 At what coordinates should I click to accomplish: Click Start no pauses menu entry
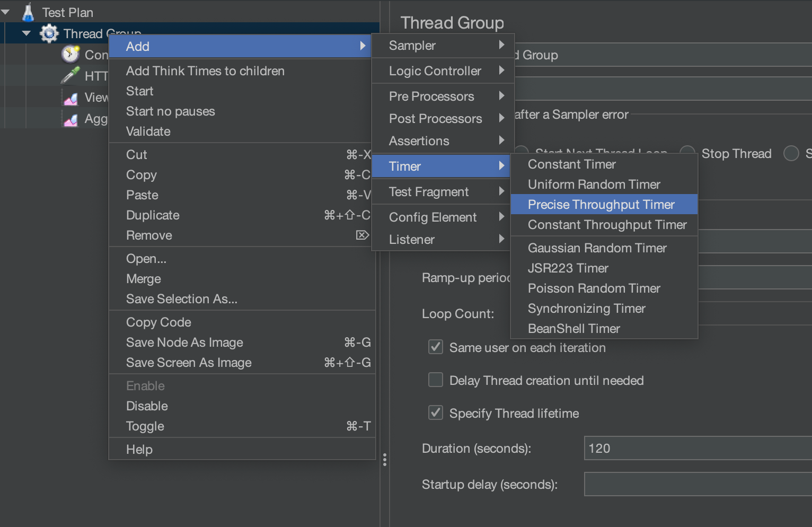click(242, 111)
